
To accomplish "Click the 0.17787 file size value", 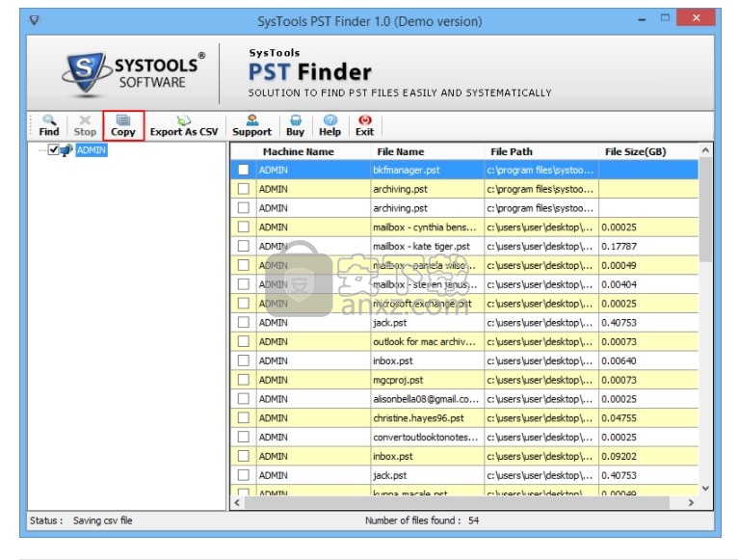I will 619,247.
